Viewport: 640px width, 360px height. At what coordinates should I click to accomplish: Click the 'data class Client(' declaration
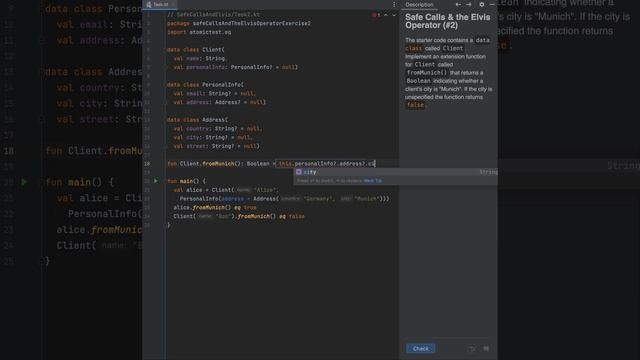pyautogui.click(x=196, y=50)
